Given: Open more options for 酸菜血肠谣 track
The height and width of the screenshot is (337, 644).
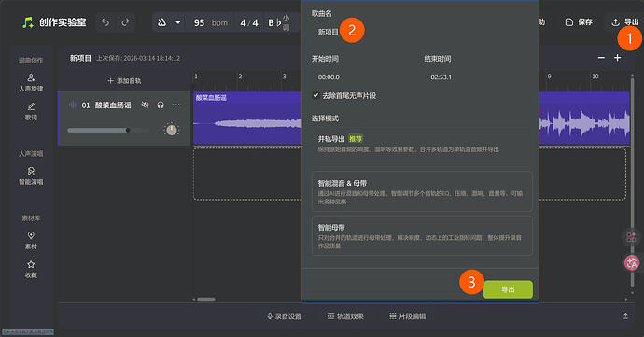Looking at the screenshot, I should 175,105.
